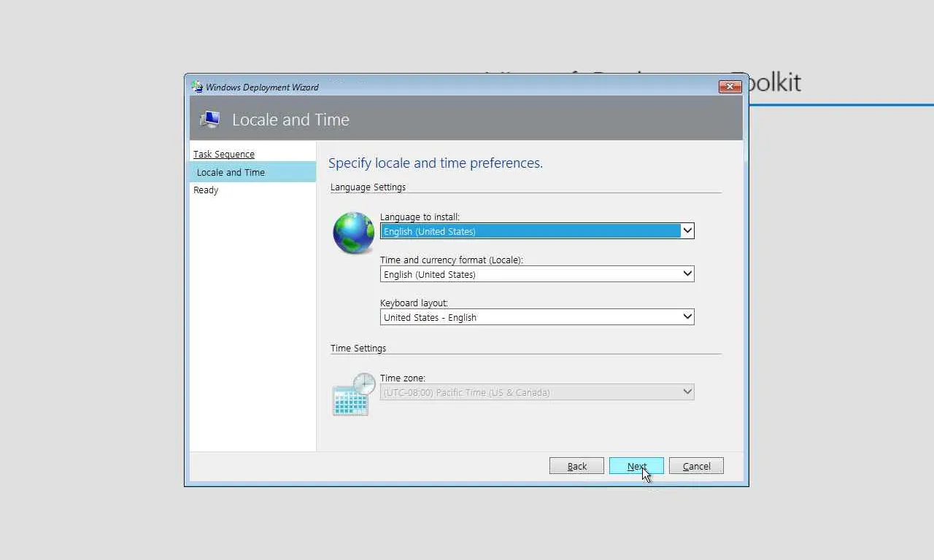Click the 'Specify locale and time preferences.' heading

[436, 163]
